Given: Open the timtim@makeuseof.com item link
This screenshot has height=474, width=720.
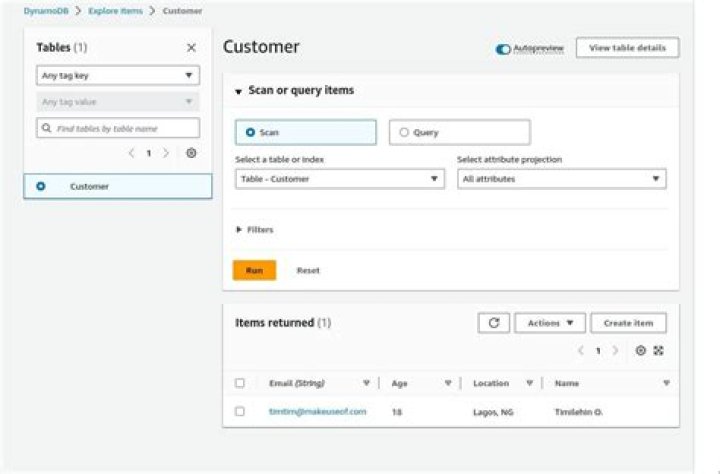Looking at the screenshot, I should (x=318, y=412).
